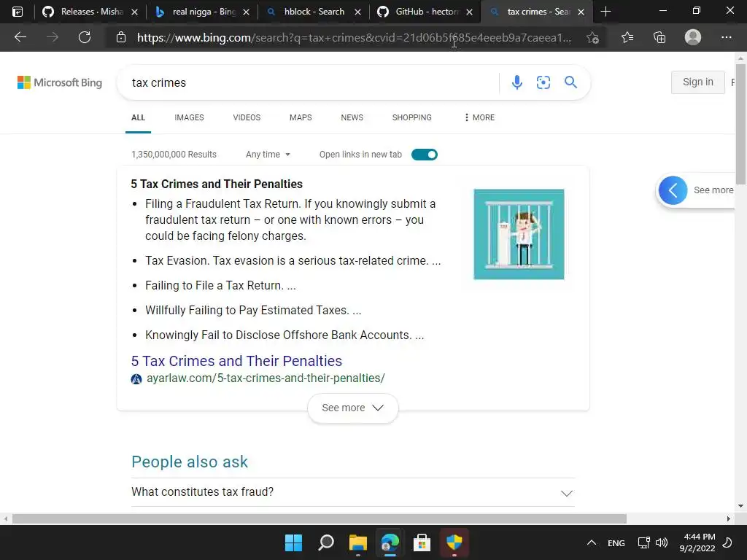This screenshot has height=560, width=747.
Task: Expand See more of the answer
Action: tap(352, 408)
